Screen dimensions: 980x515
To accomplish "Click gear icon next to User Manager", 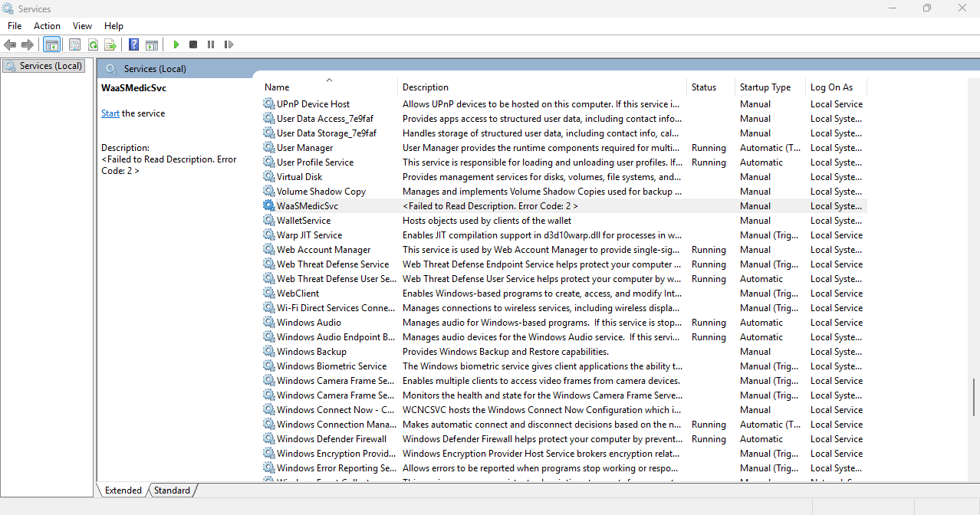I will pos(268,147).
